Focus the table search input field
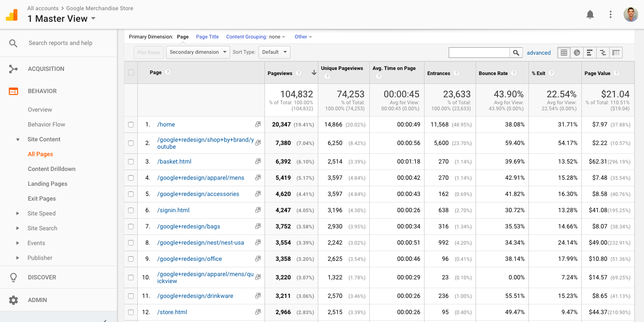This screenshot has height=322, width=644. coord(479,53)
